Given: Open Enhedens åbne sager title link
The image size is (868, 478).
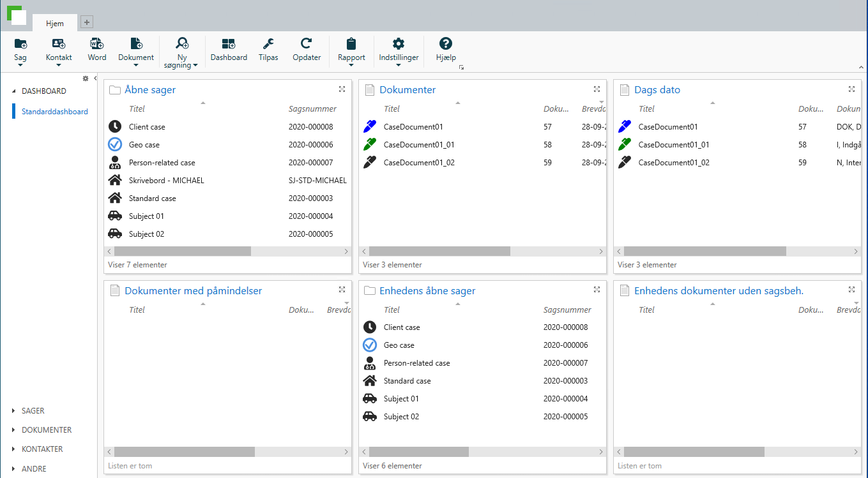Looking at the screenshot, I should point(427,290).
